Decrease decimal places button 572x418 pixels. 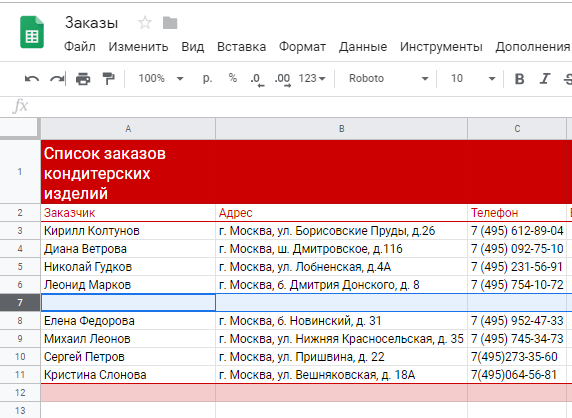pos(257,79)
